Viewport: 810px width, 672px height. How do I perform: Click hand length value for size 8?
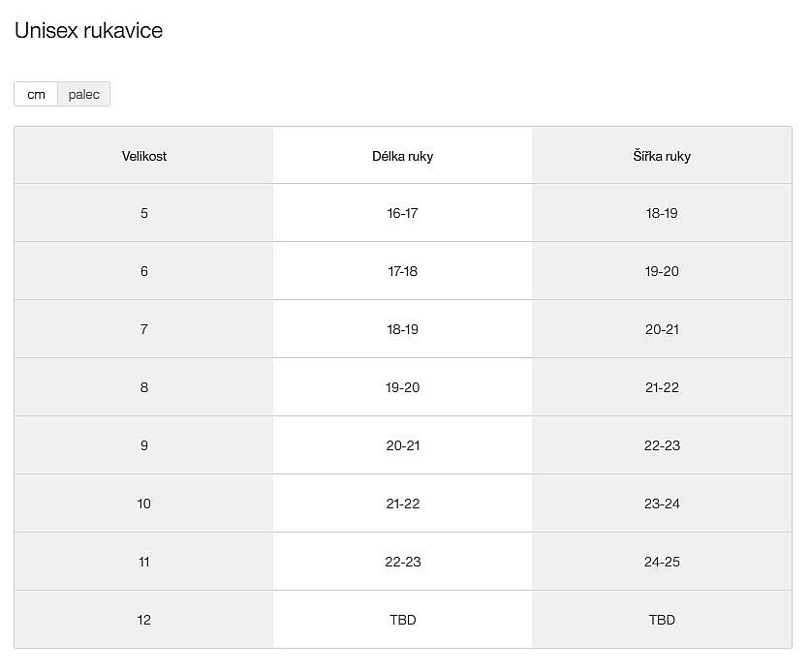point(402,387)
